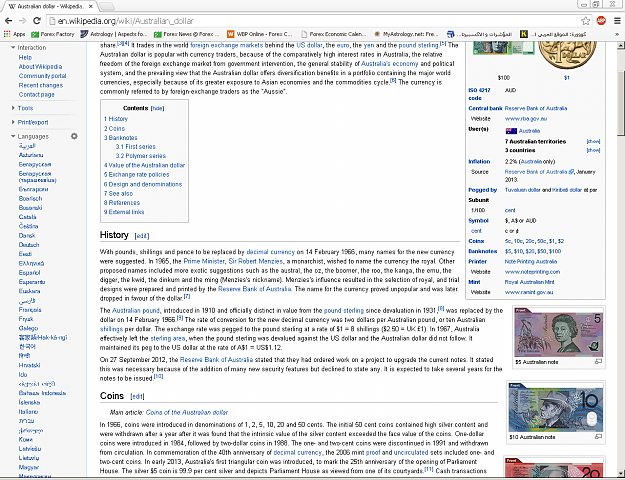This screenshot has height=480, width=625.
Task: Enlarge the $5 Australian note image
Action: coord(598,362)
